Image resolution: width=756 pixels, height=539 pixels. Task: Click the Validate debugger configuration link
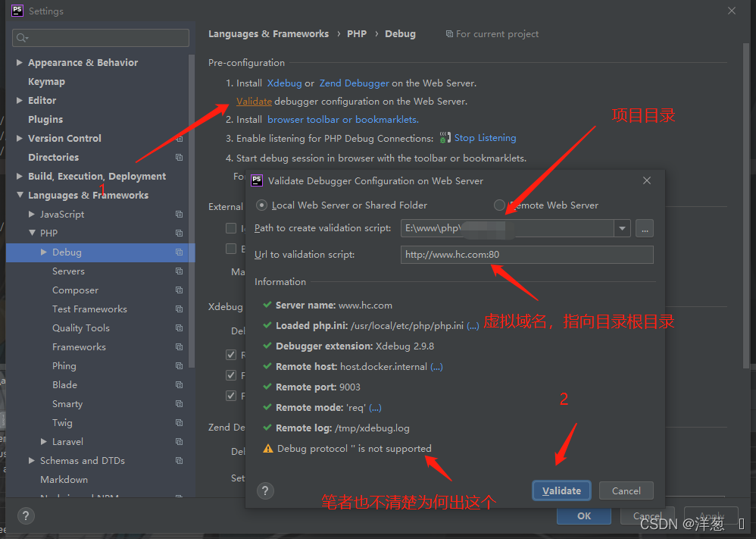pos(254,102)
